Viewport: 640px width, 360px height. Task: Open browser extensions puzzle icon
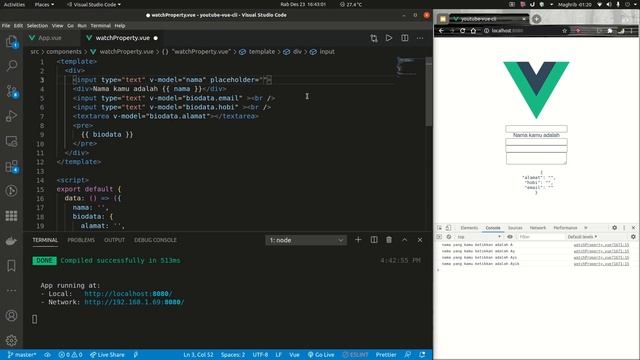610,31
